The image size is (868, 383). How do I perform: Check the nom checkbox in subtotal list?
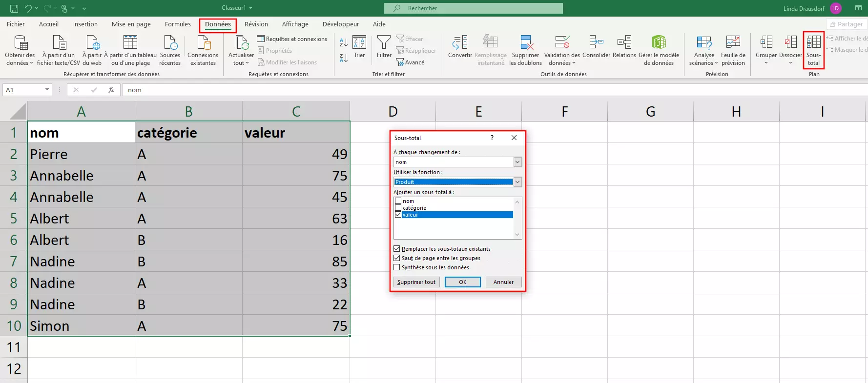(398, 201)
